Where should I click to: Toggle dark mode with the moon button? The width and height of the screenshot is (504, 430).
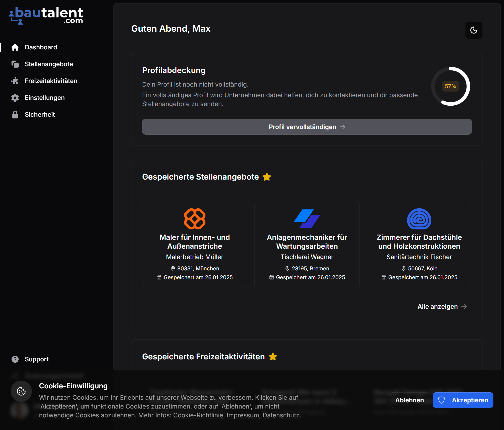pyautogui.click(x=474, y=30)
